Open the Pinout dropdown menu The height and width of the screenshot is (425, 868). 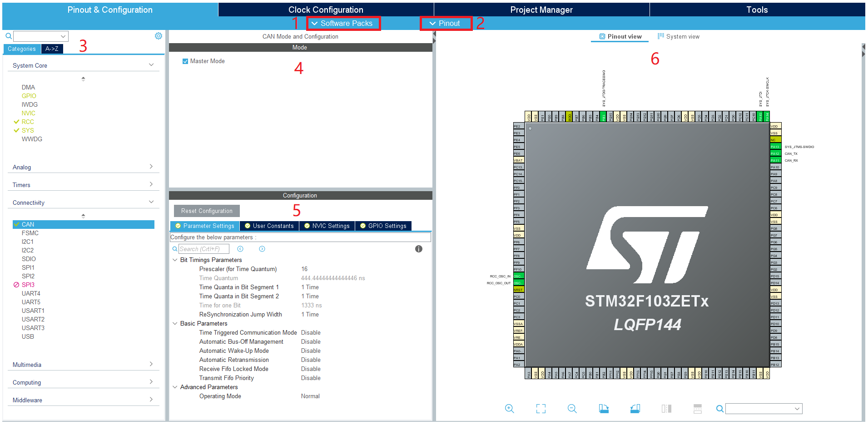click(446, 23)
